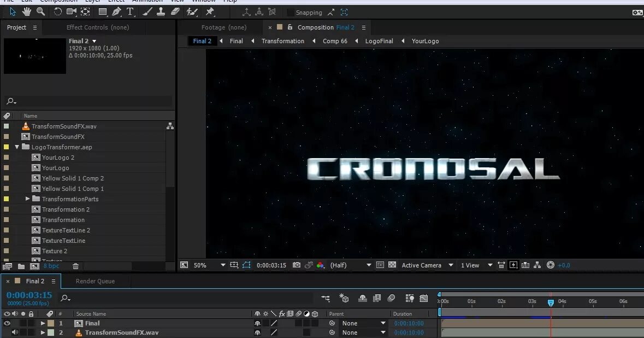Click the current time 0:00:03:15 in timeline
Image resolution: width=644 pixels, height=338 pixels.
[x=29, y=295]
